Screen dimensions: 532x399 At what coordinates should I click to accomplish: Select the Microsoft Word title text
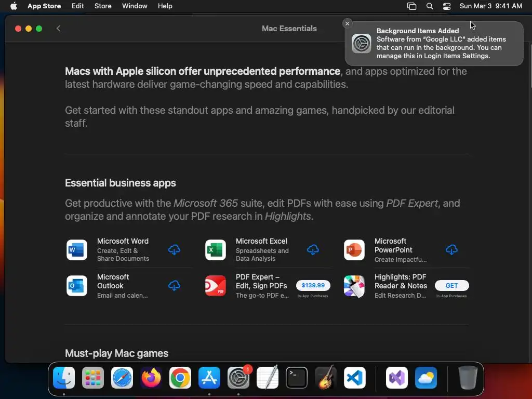[123, 241]
